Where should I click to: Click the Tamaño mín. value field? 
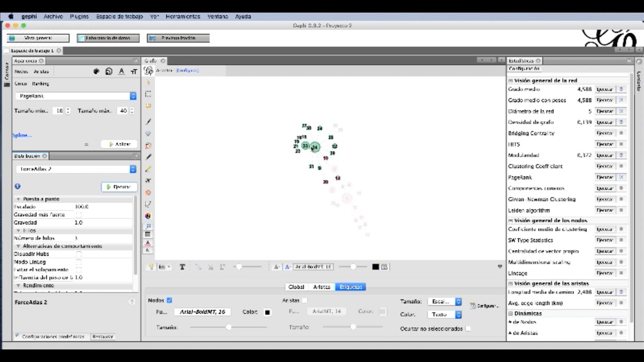click(59, 111)
